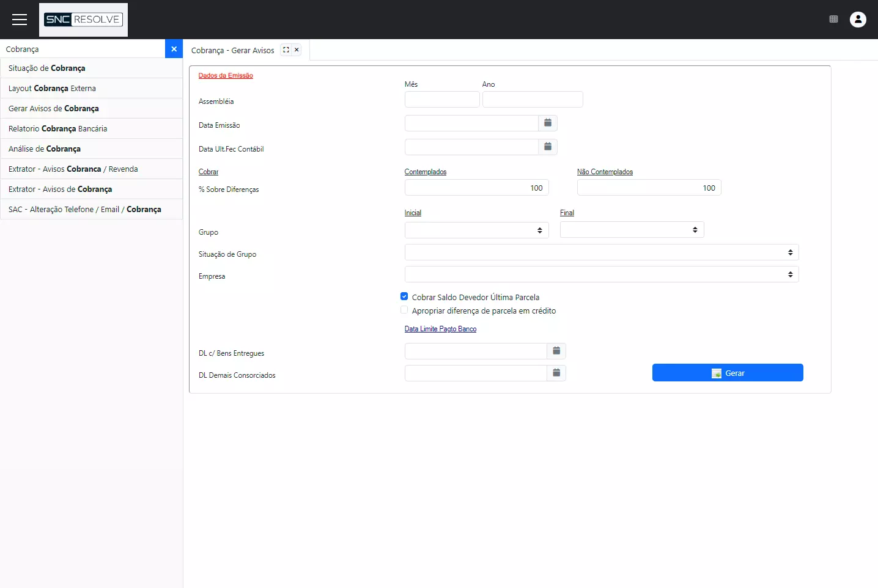This screenshot has width=878, height=588.
Task: Open the Grupo Inicial dropdown
Action: tap(476, 230)
